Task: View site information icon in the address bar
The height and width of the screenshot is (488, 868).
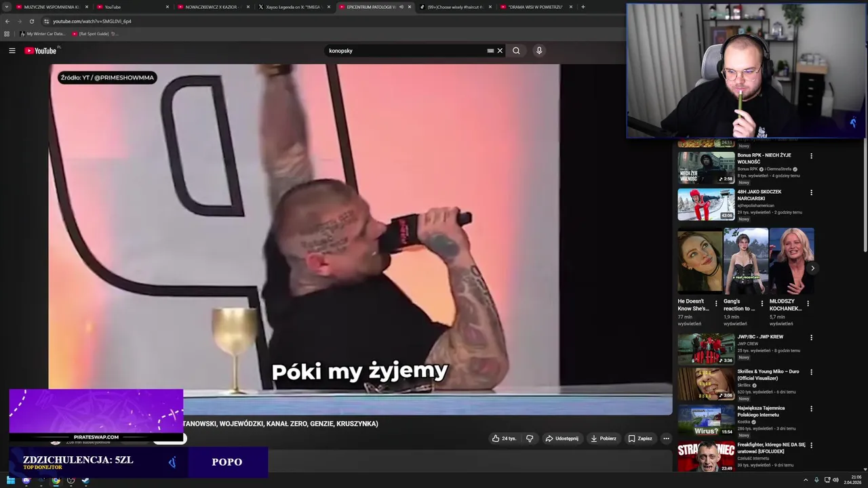Action: click(46, 21)
